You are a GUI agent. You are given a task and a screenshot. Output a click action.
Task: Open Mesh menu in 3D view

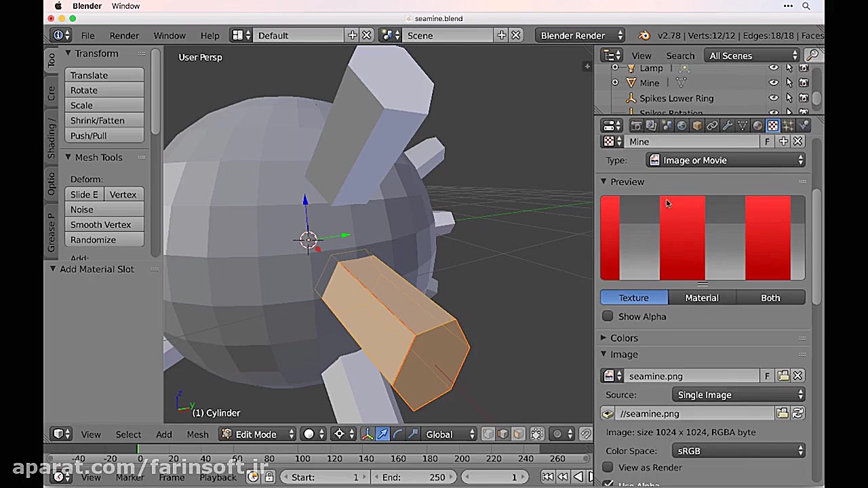click(197, 434)
